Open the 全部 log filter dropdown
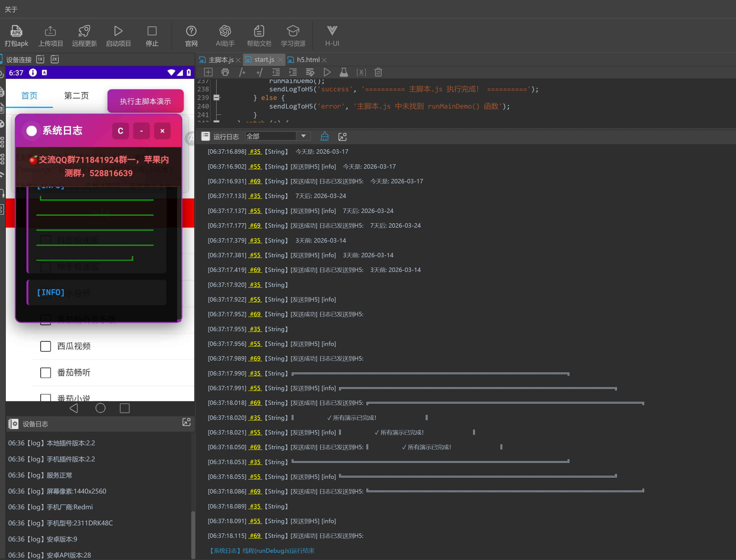 [303, 136]
